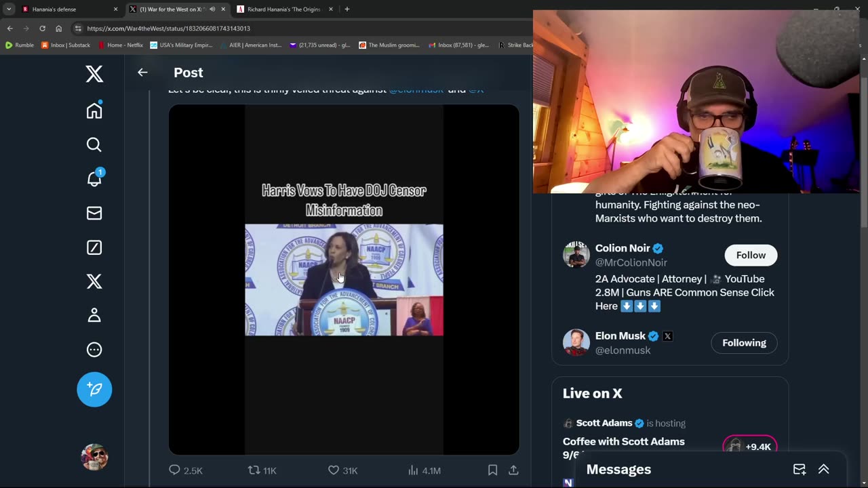Screen dimensions: 868x488
Task: Open Elon Musk's profile name
Action: (620, 335)
